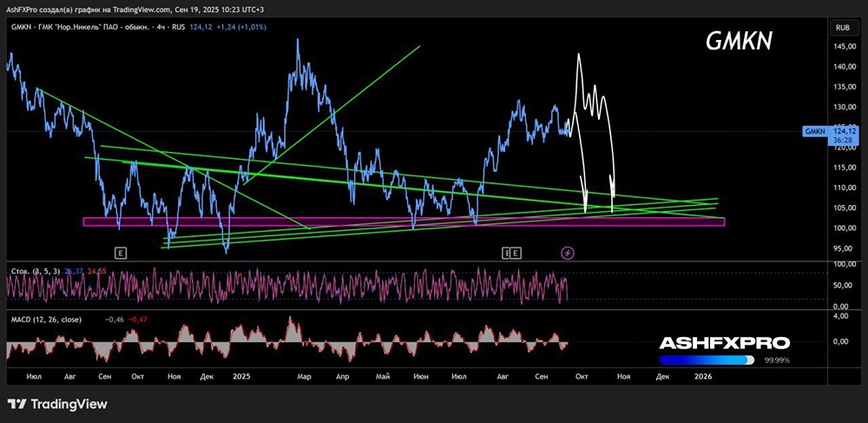Click the Июн label on time axis
This screenshot has width=868, height=423.
[421, 376]
